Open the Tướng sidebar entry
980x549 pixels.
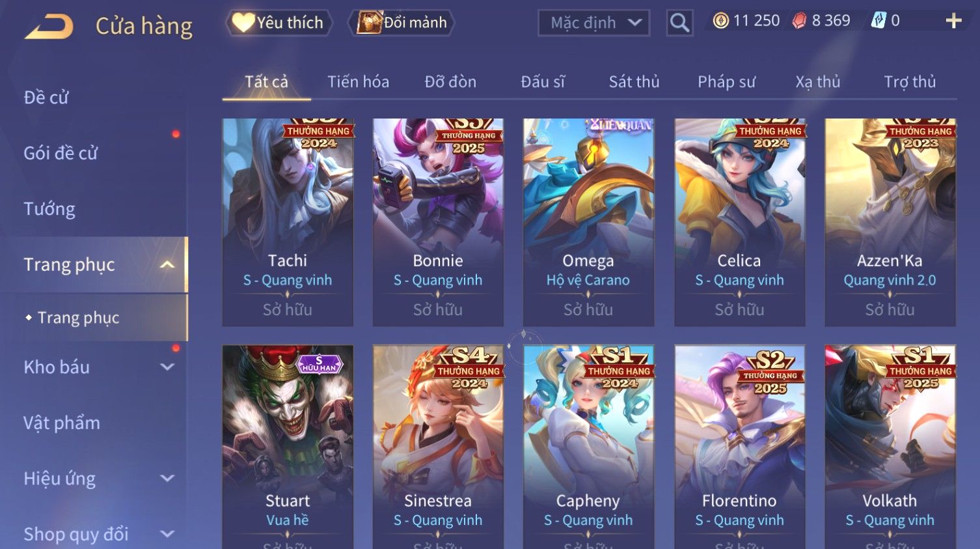click(x=49, y=209)
